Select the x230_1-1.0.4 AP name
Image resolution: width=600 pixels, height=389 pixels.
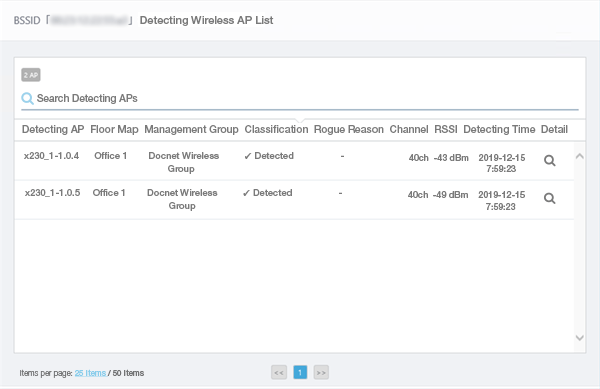51,156
